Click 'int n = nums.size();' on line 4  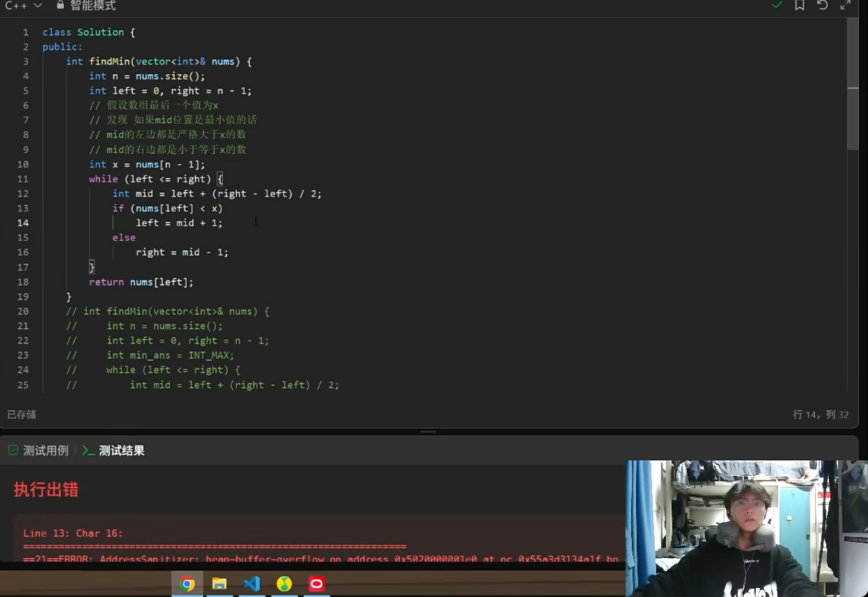point(147,76)
